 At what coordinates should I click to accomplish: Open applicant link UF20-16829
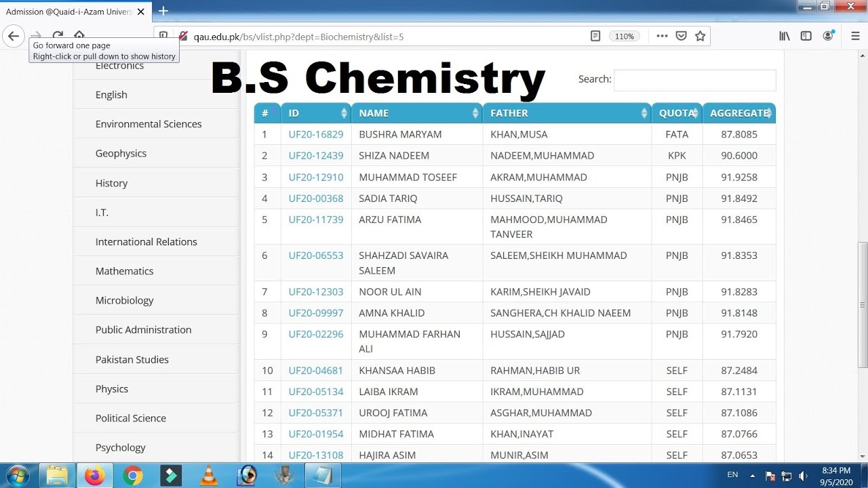[x=316, y=134]
